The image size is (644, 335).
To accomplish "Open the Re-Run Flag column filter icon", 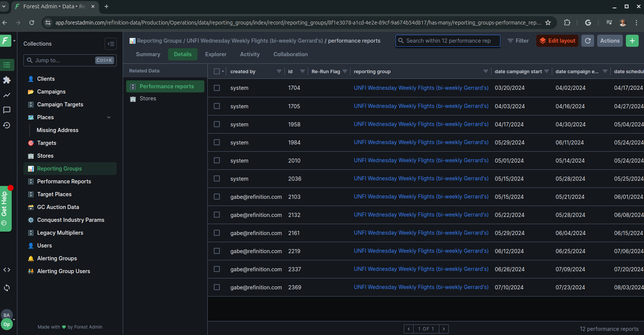I will pyautogui.click(x=345, y=71).
